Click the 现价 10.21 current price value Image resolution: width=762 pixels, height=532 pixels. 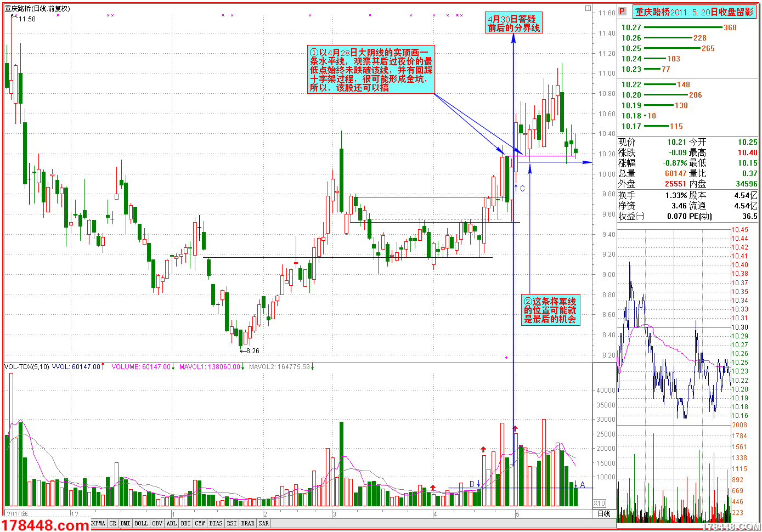click(x=676, y=142)
